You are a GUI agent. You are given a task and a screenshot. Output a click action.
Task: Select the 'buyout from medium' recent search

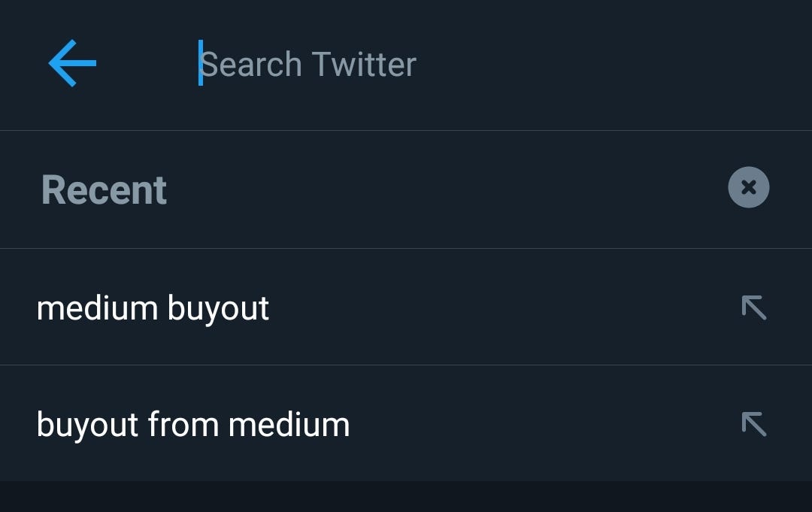406,423
